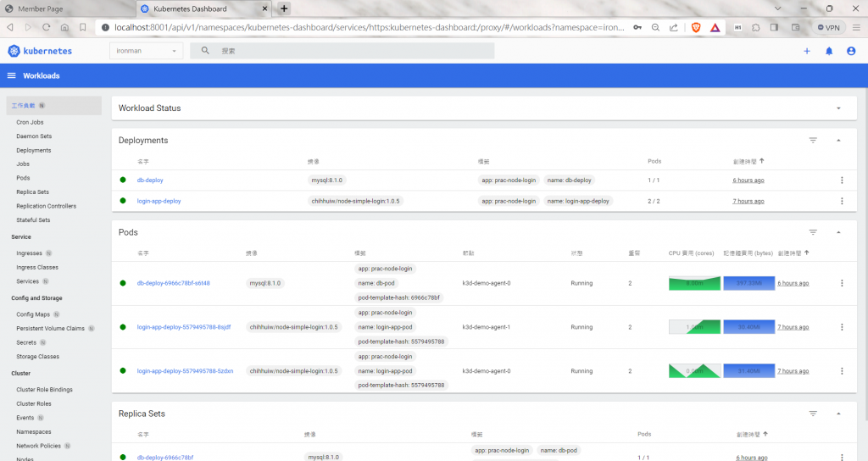The height and width of the screenshot is (461, 868).
Task: Click the Kubernetes logo
Action: 39,51
